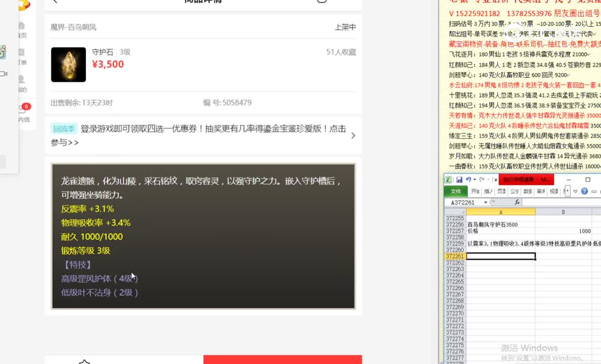Screen dimensions: 601x364
Task: Open Excel Help via the blue question icon
Action: (584, 191)
